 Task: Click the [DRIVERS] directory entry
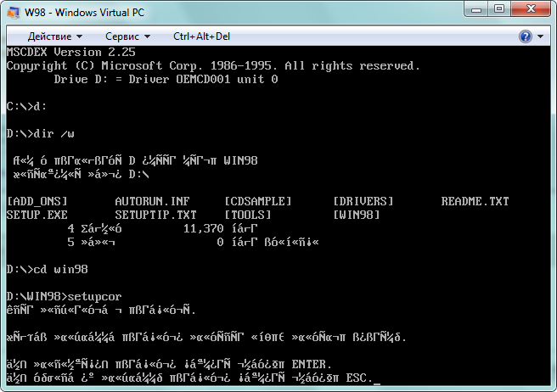(x=363, y=201)
